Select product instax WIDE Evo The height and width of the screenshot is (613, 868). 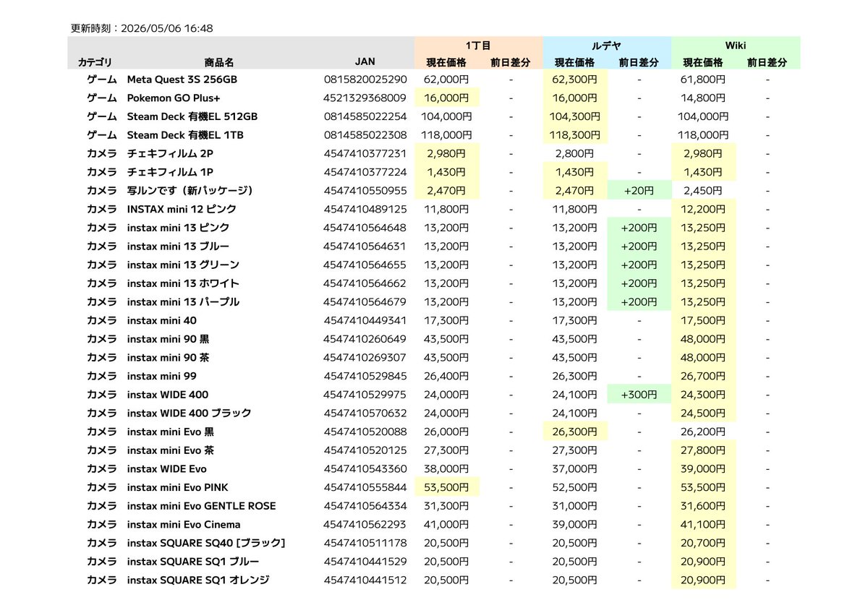(167, 468)
